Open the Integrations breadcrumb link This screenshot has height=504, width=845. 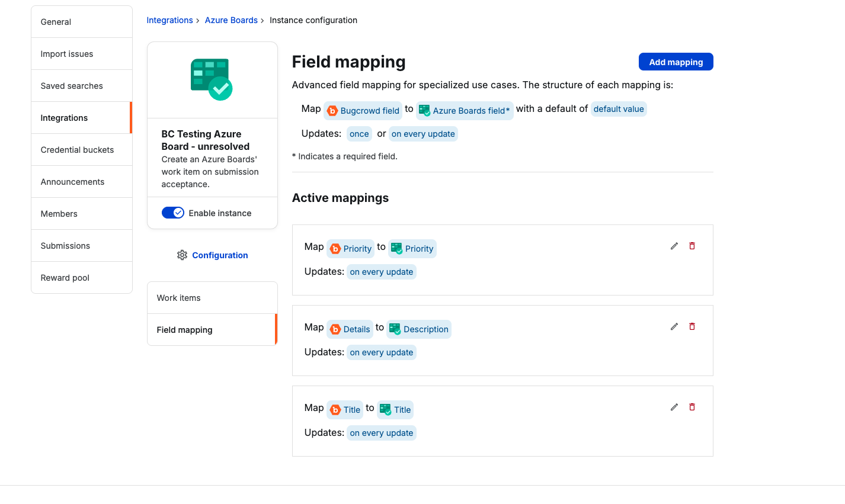click(x=169, y=20)
